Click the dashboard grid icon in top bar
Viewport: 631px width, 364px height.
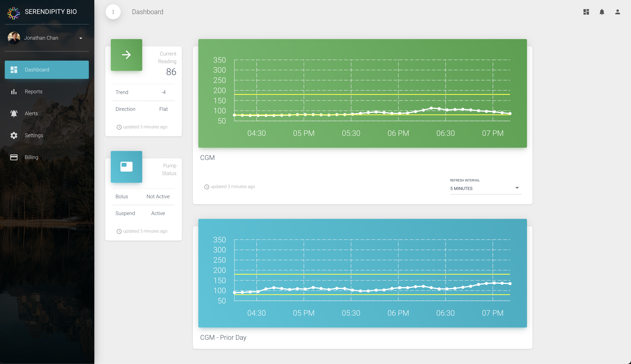click(x=586, y=12)
